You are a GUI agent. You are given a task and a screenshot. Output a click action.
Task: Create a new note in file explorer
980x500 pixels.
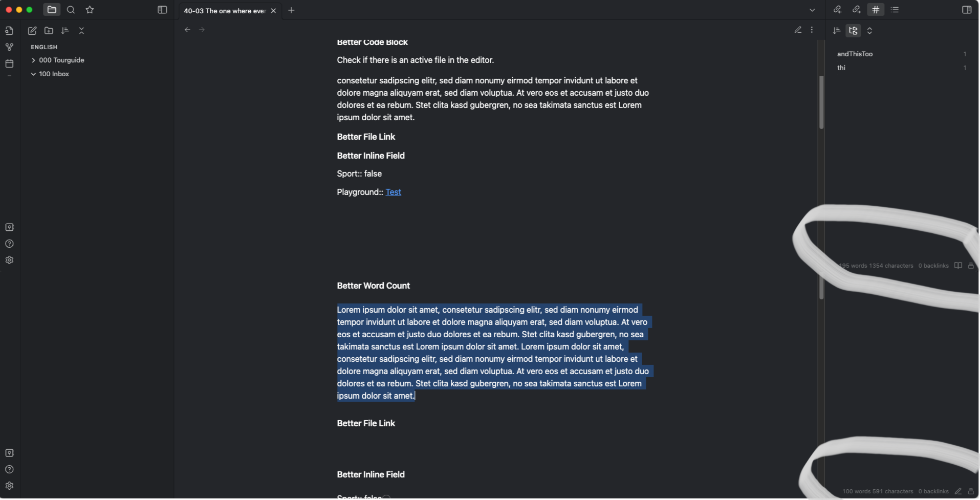coord(32,31)
